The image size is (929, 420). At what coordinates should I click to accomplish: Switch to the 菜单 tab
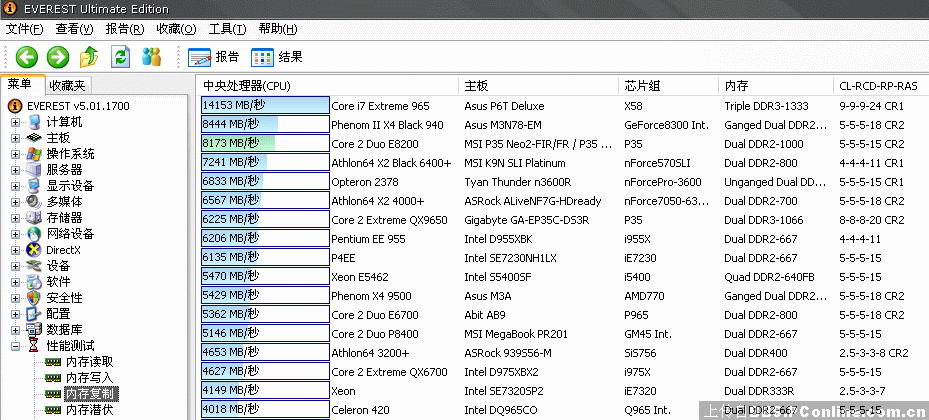coord(22,85)
